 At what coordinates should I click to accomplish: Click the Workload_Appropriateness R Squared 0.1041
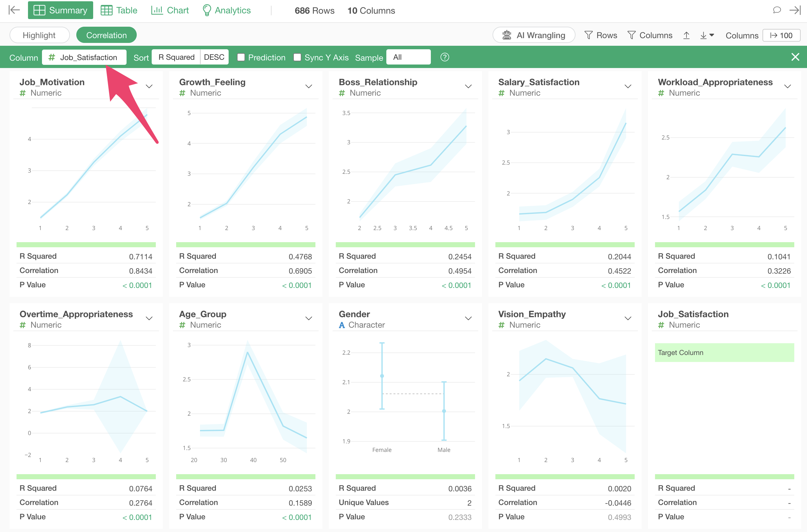779,256
